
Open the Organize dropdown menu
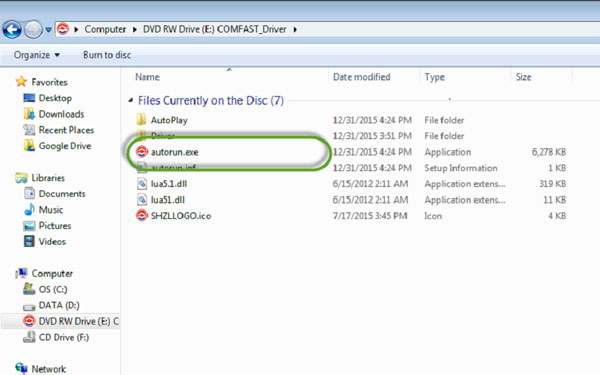37,55
